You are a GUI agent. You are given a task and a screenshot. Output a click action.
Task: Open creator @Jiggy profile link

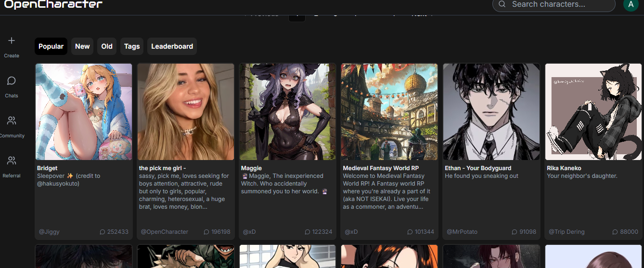49,232
